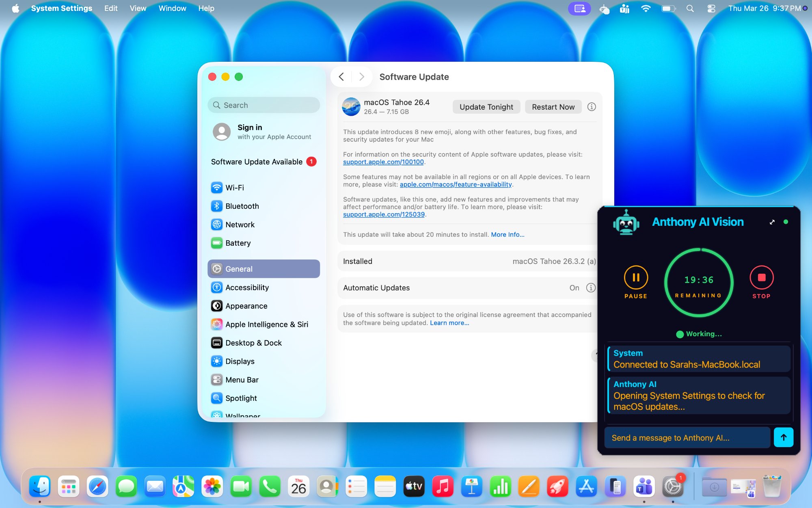
Task: Click the Update Tonight button
Action: point(486,107)
